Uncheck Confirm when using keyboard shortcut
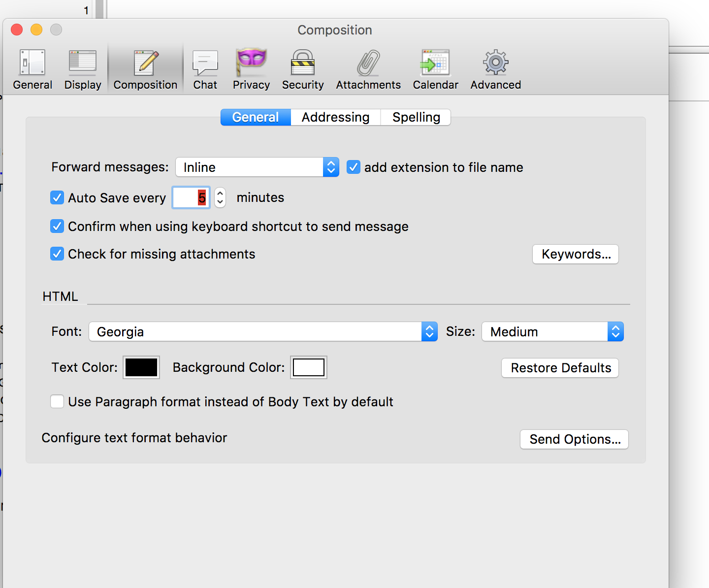This screenshot has height=588, width=709. pyautogui.click(x=57, y=227)
